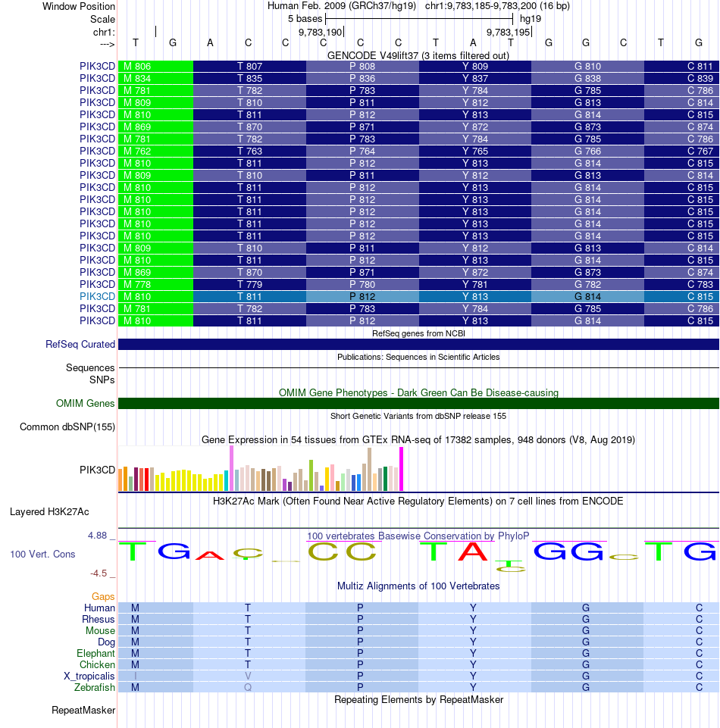This screenshot has width=720, height=728.
Task: Click the Common dbSNP(155) label
Action: (67, 427)
